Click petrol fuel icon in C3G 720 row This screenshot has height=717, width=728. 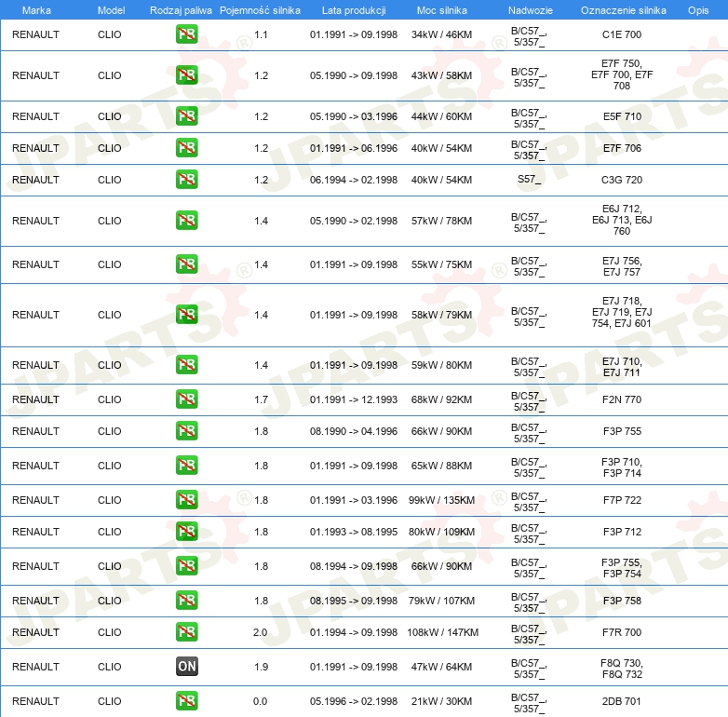coord(186,179)
